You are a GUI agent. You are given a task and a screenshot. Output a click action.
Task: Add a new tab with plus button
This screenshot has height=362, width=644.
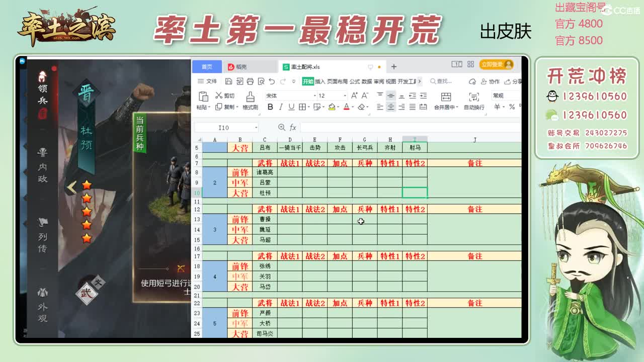(x=394, y=66)
